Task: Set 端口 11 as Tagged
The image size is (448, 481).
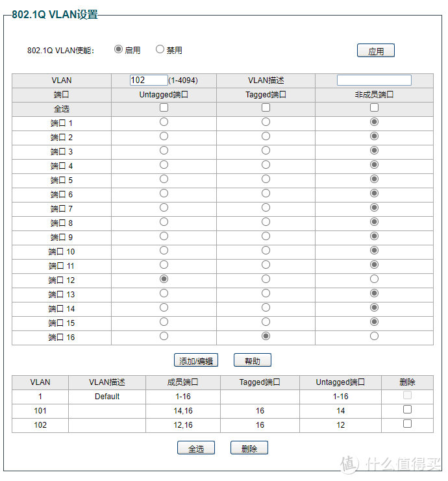Action: tap(266, 265)
